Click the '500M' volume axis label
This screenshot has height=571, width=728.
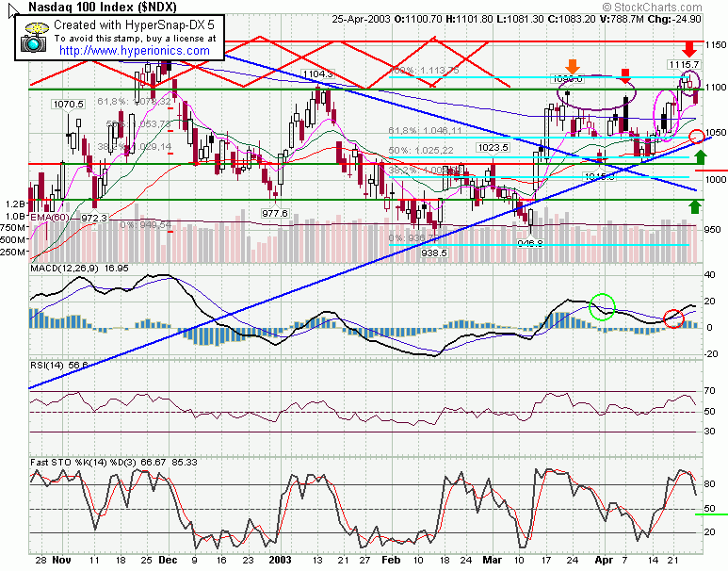[x=13, y=240]
